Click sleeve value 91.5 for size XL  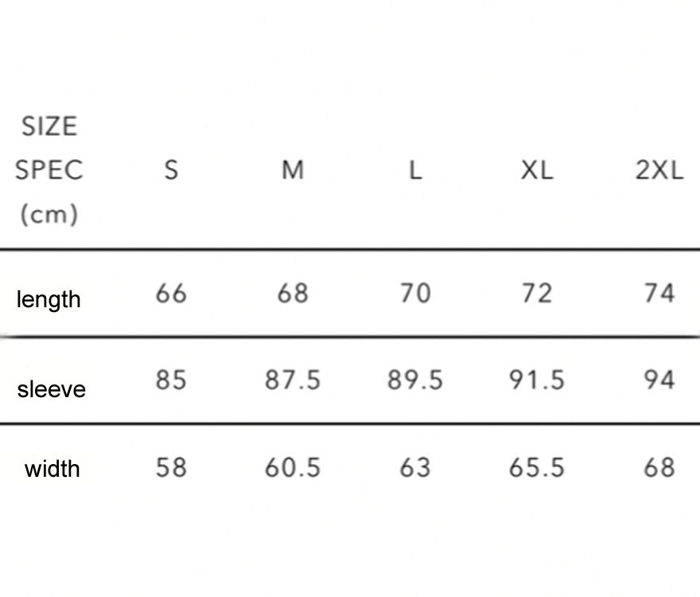[537, 380]
